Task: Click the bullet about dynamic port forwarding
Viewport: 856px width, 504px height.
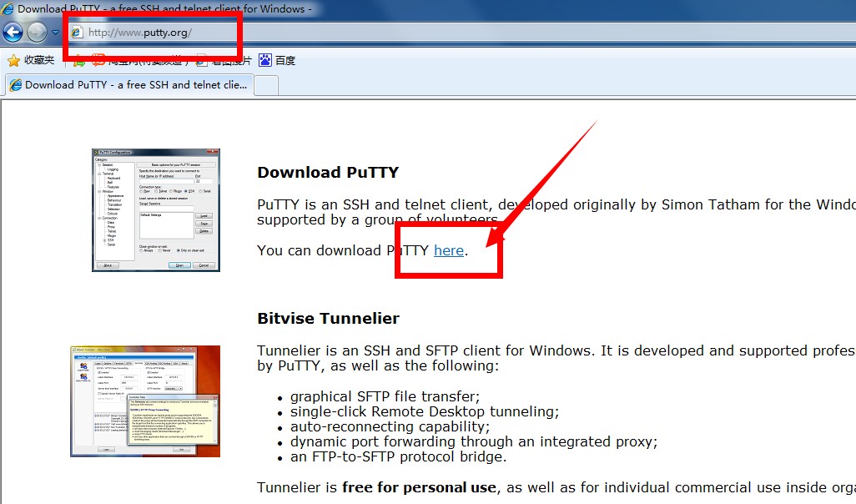Action: (x=474, y=441)
